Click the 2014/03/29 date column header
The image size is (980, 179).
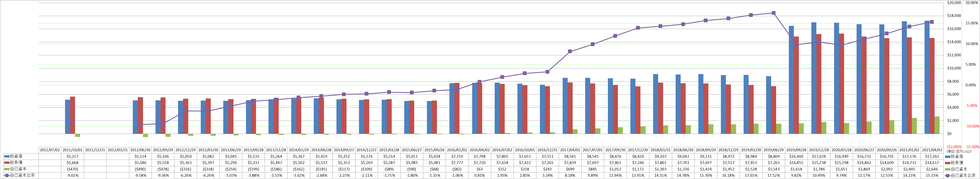(299, 150)
